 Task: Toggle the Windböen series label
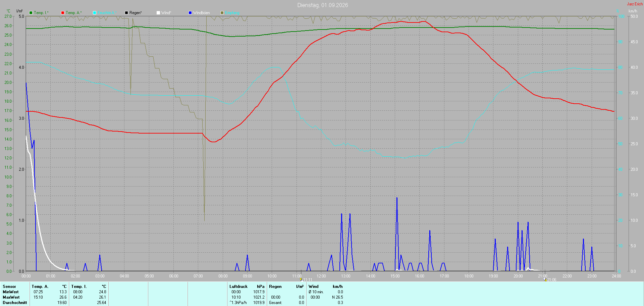pos(202,13)
